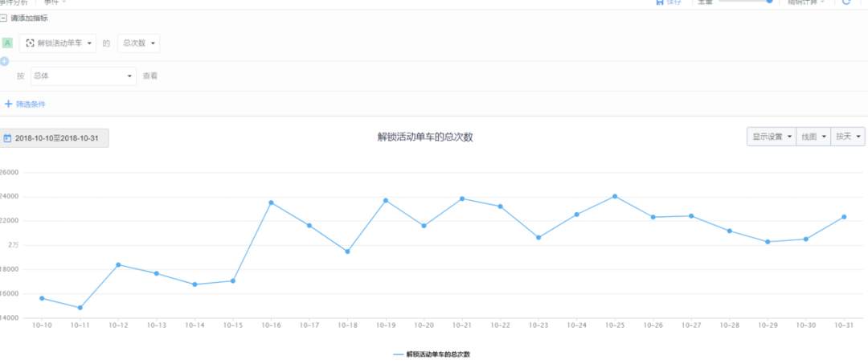Viewport: 868px width, 364px height.
Task: Click the 保存 save button
Action: point(668,2)
